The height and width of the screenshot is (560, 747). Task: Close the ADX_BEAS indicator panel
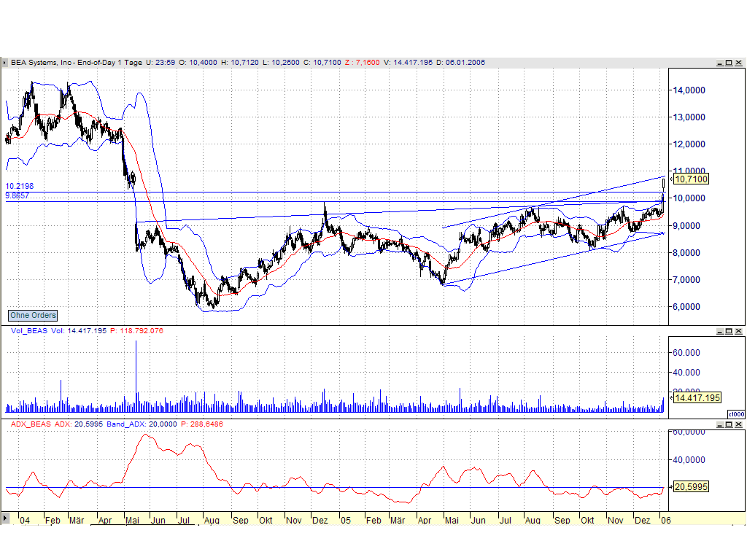[738, 424]
